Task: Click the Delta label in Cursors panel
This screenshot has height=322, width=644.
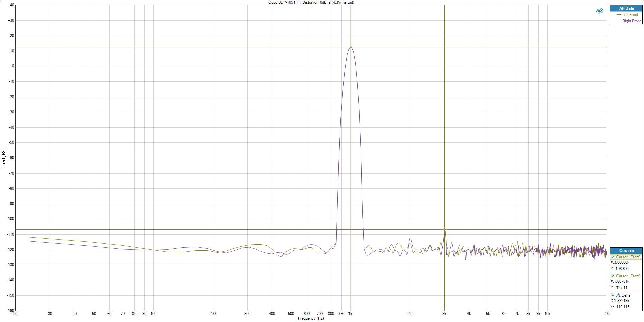Action: tap(626, 295)
